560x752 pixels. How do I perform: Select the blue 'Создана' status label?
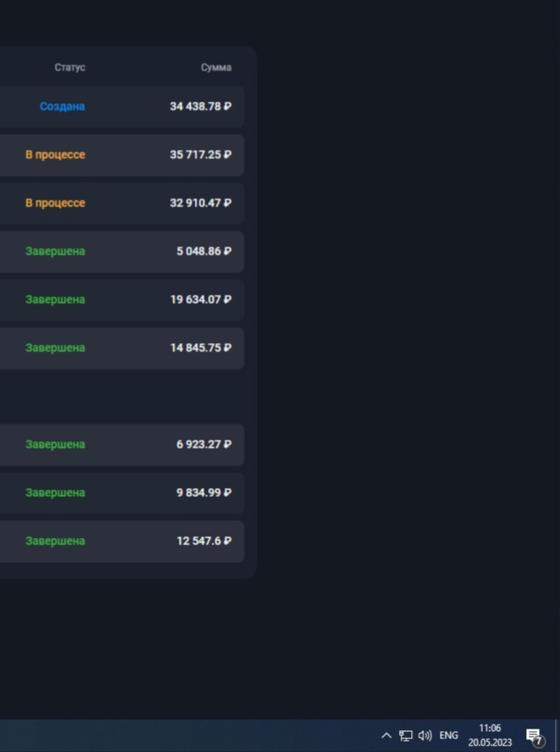pyautogui.click(x=62, y=106)
